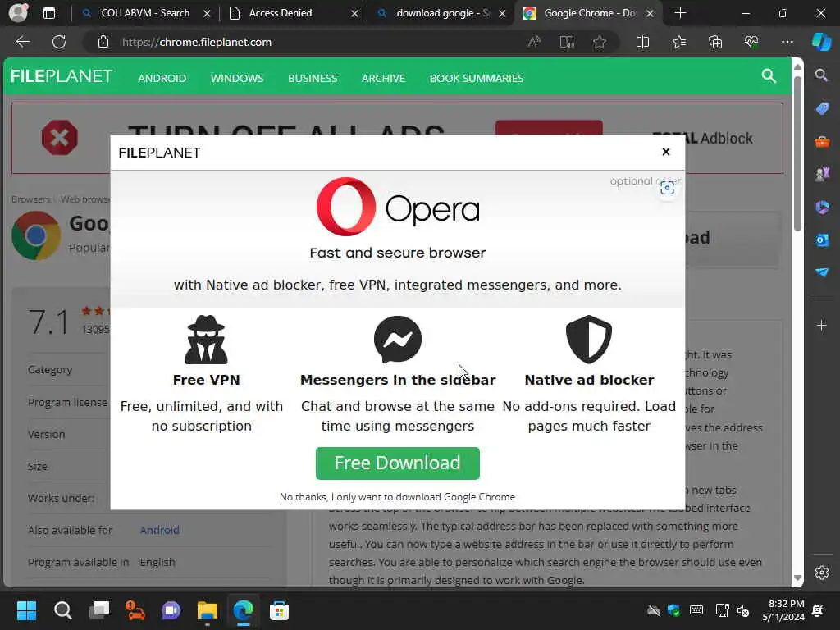The width and height of the screenshot is (840, 630).
Task: Open sidebar Search icon
Action: click(x=822, y=75)
